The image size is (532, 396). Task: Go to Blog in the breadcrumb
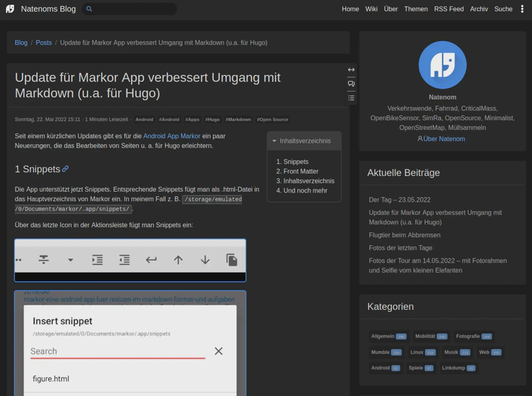click(x=21, y=42)
